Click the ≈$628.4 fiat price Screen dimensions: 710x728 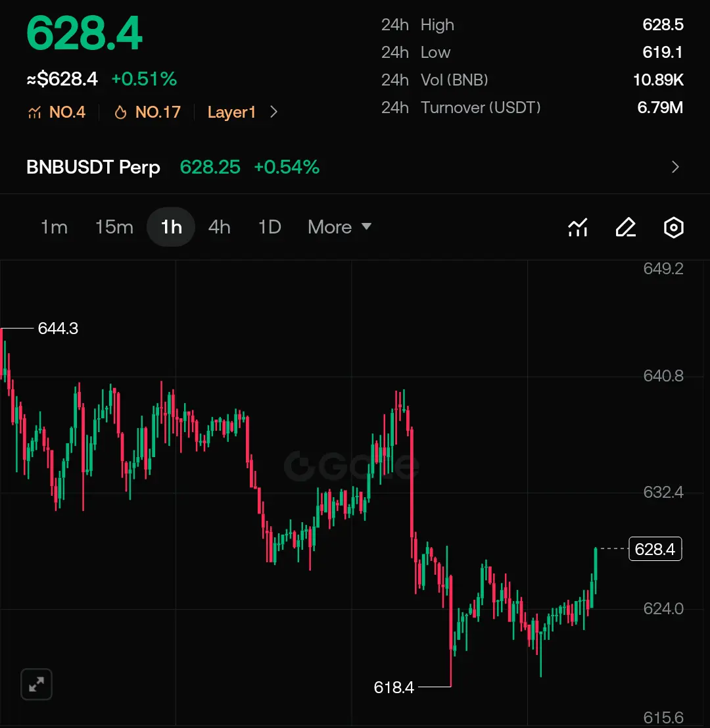pyautogui.click(x=62, y=79)
